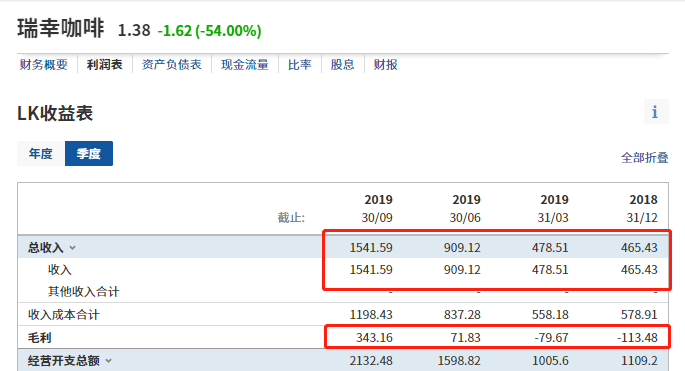Viewport: 685px width, 371px height.
Task: Click the LK收益表 heading
Action: click(55, 113)
